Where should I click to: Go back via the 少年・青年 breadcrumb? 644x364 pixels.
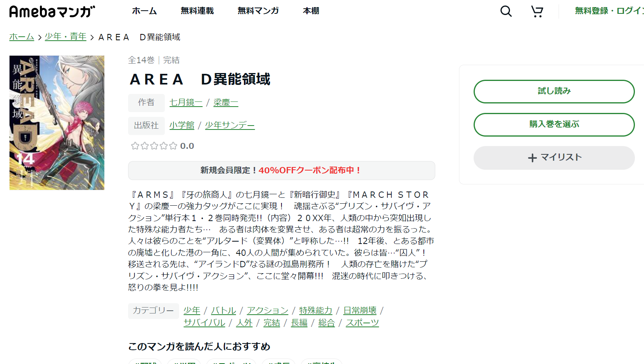coord(65,36)
